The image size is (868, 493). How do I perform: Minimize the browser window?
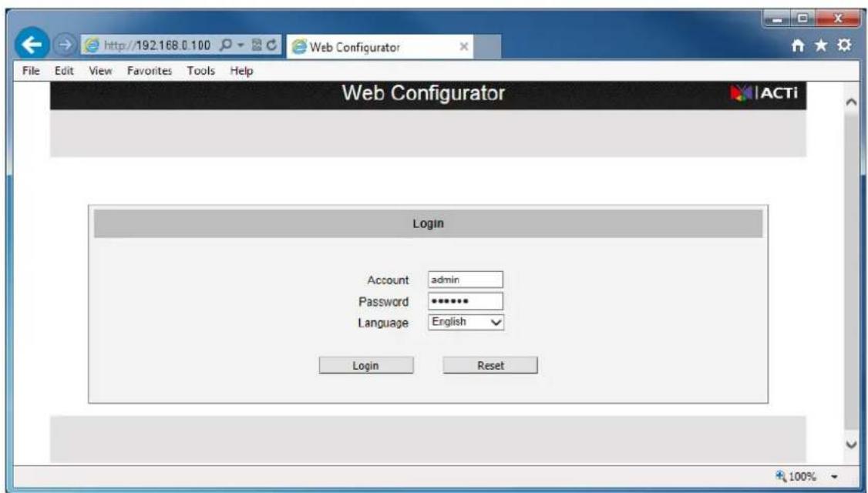tap(779, 19)
